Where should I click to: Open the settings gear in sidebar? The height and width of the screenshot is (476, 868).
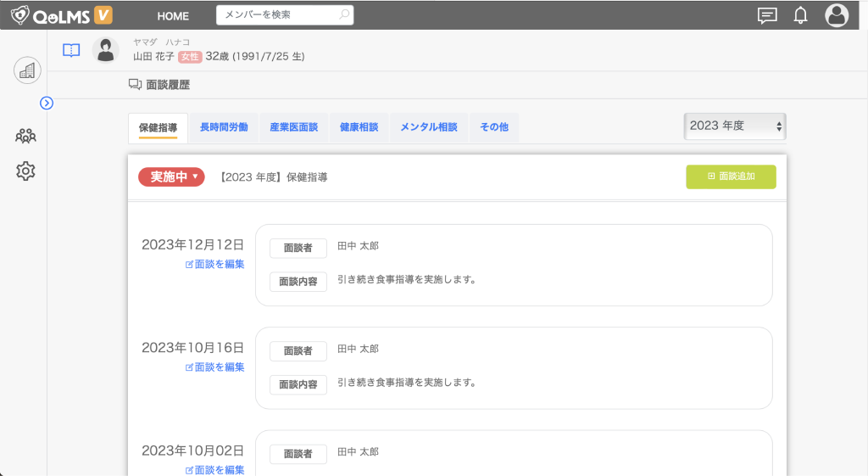[x=26, y=171]
